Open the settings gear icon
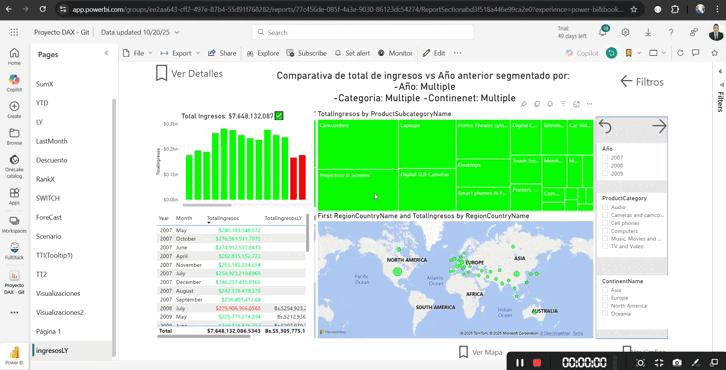The image size is (726, 370). point(625,32)
